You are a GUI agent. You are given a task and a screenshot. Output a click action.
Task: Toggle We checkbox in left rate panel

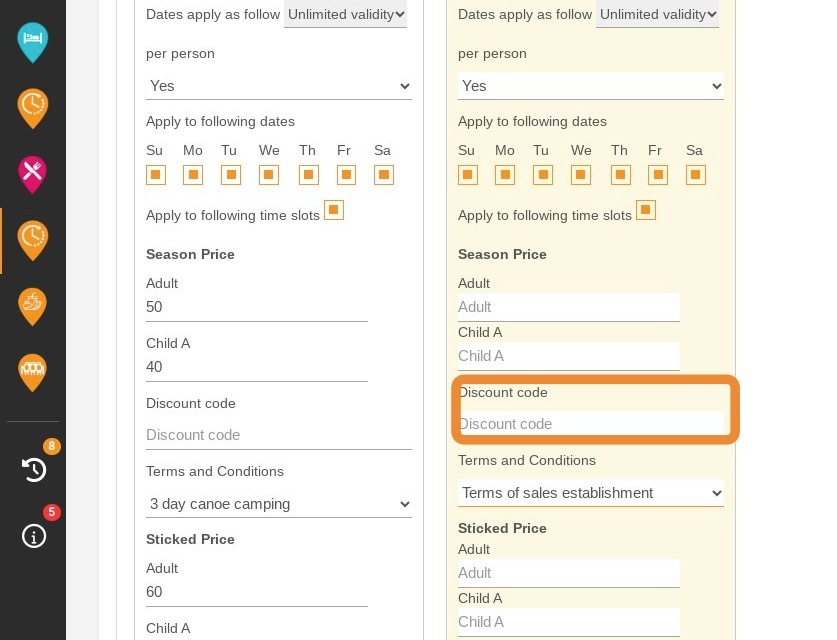[269, 175]
